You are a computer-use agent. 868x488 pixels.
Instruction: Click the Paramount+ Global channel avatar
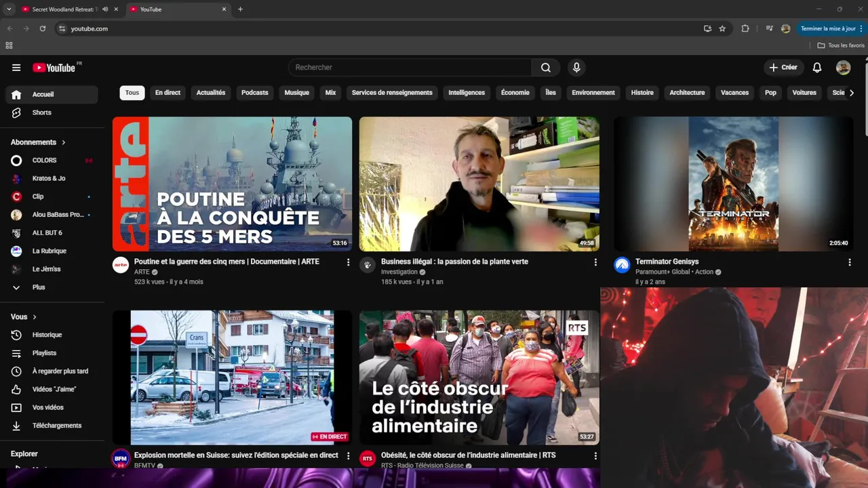point(622,265)
